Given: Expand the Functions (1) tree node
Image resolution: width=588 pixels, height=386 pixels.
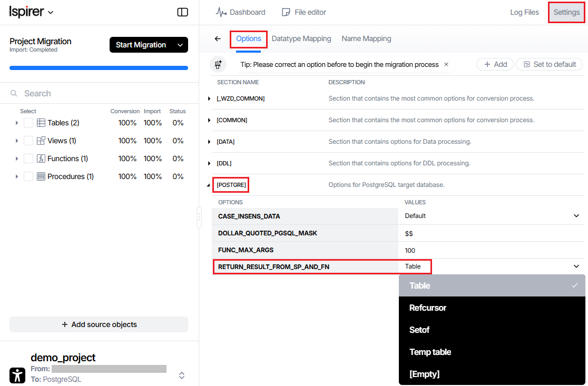Looking at the screenshot, I should coord(17,159).
